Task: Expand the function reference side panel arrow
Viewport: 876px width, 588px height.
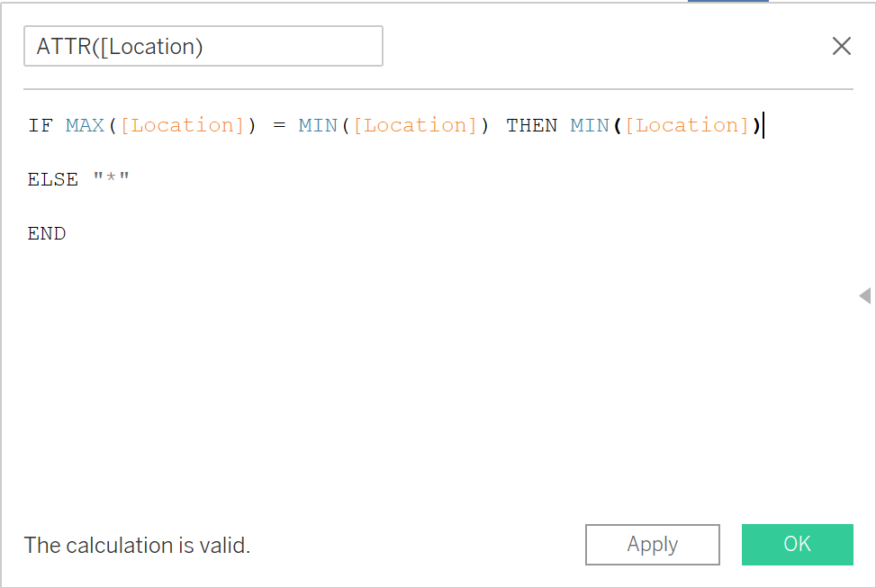Action: coord(864,295)
